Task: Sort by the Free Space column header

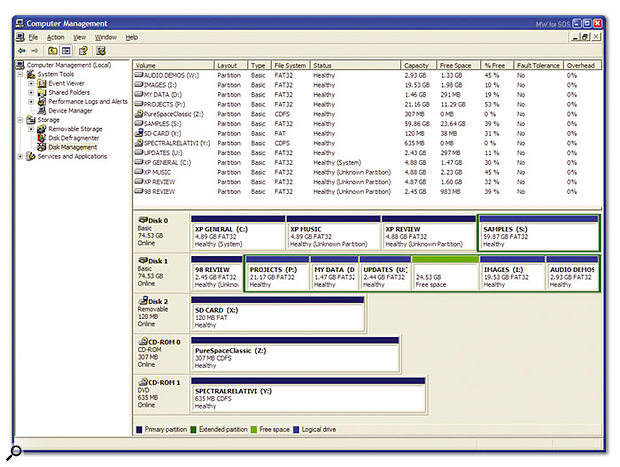Action: click(459, 65)
